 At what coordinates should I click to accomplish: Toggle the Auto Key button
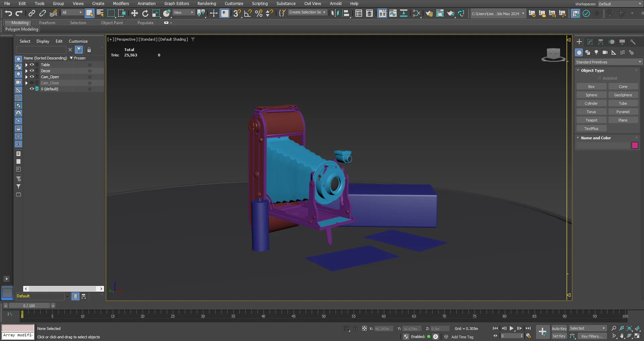pos(559,329)
